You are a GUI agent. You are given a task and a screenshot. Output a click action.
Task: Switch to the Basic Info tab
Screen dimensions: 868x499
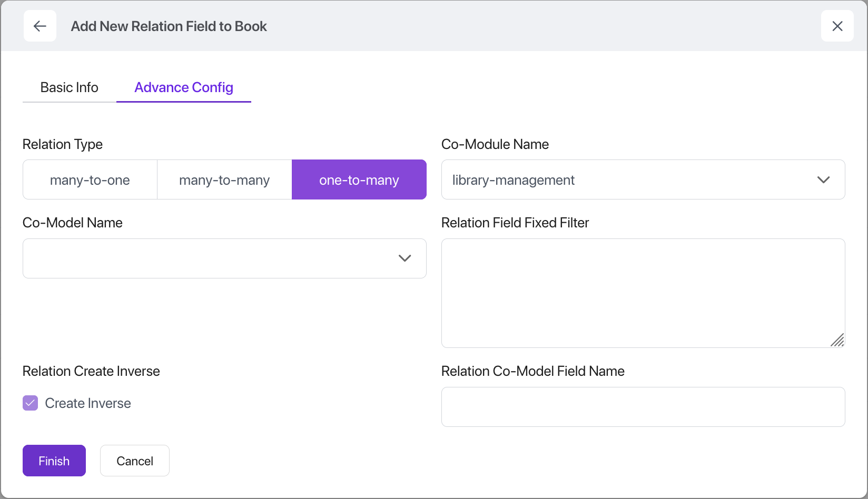coord(70,87)
